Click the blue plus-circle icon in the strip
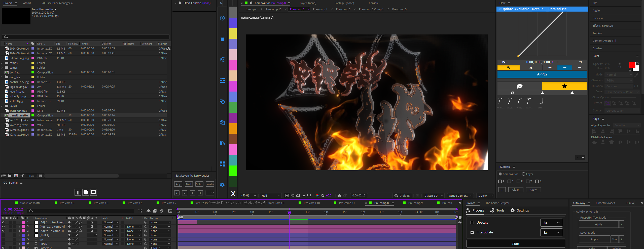This screenshot has width=644, height=249. tap(222, 18)
